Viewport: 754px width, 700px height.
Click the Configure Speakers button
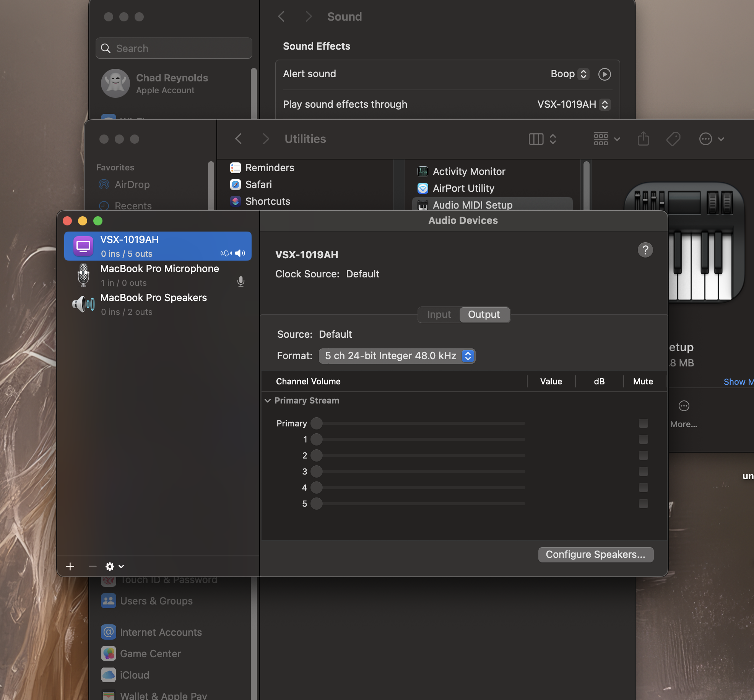[x=595, y=554]
